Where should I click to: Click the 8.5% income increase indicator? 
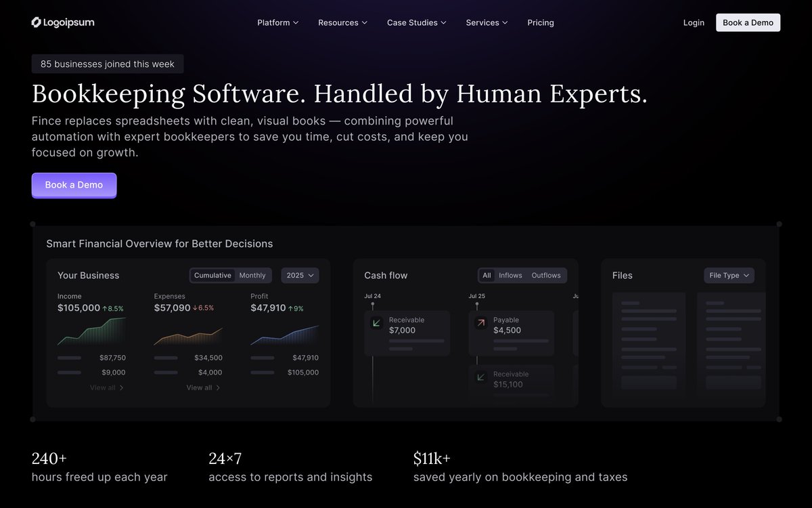113,309
